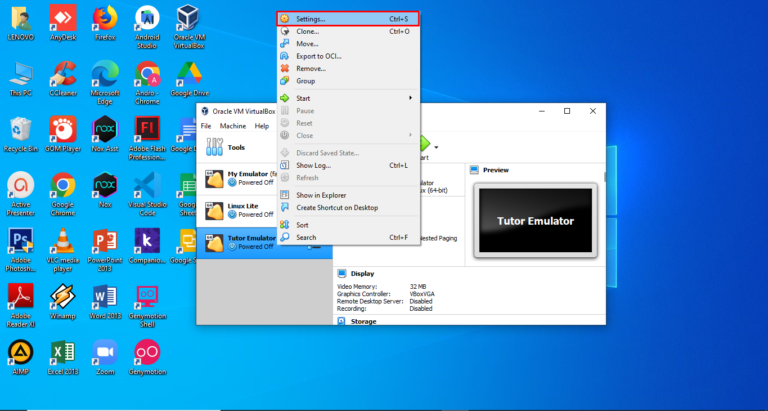Screen dimensions: 768x411
Task: Click the green Start arrow icon in menu
Action: click(285, 98)
